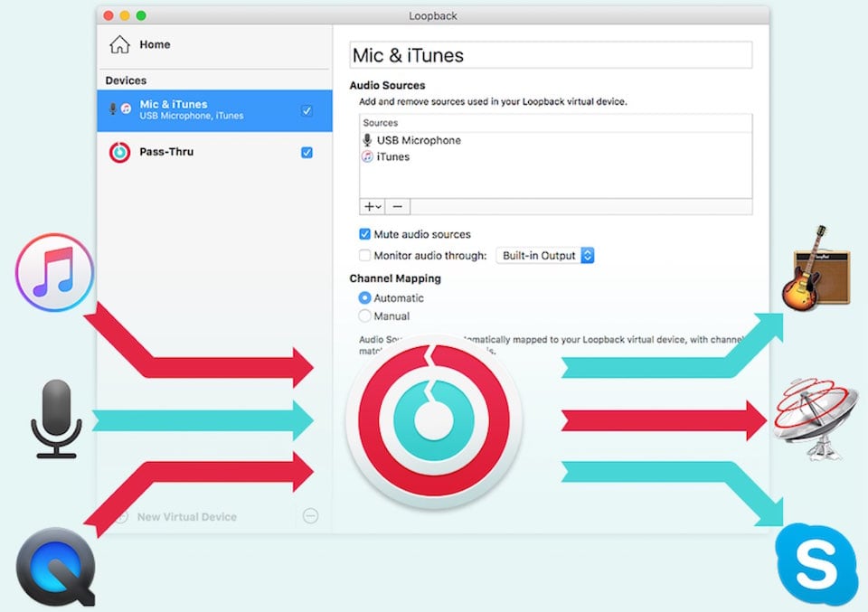
Task: Click the Pass-Thru Loopback icon
Action: [119, 152]
